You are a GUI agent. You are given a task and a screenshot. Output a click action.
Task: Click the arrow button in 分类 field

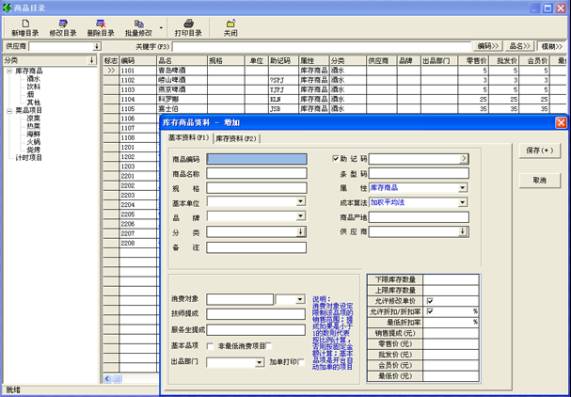coord(301,232)
